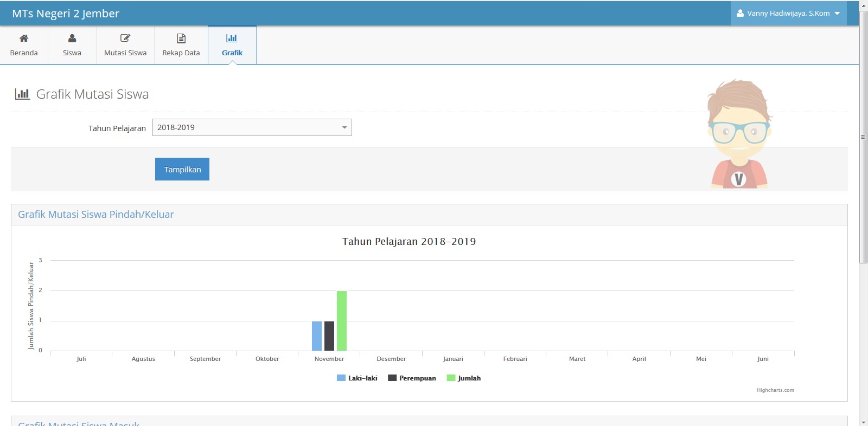Expand the user menu caret arrow

tap(837, 14)
